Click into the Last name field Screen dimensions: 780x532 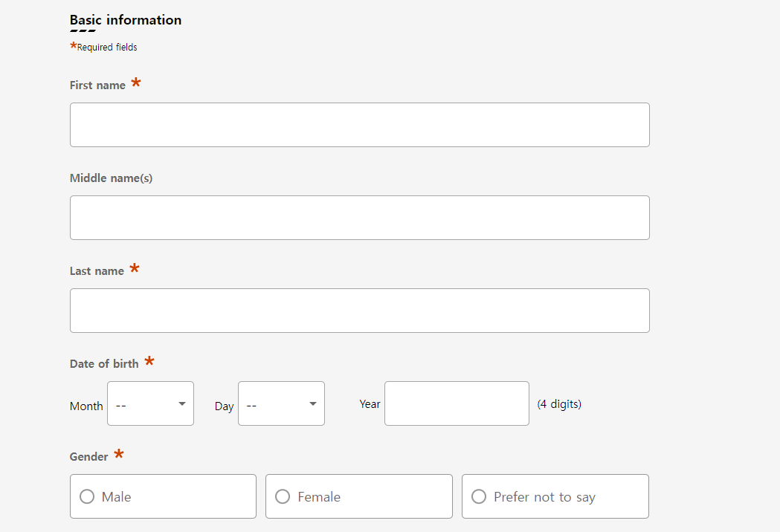359,311
